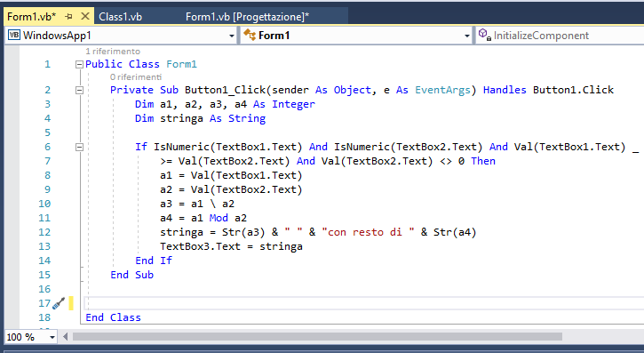The width and height of the screenshot is (644, 353).
Task: Click the VB project icon beside WindowsApp1
Action: pos(14,35)
